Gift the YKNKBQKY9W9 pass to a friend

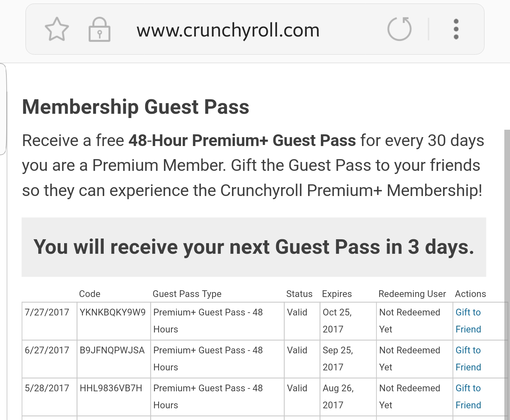[468, 321]
